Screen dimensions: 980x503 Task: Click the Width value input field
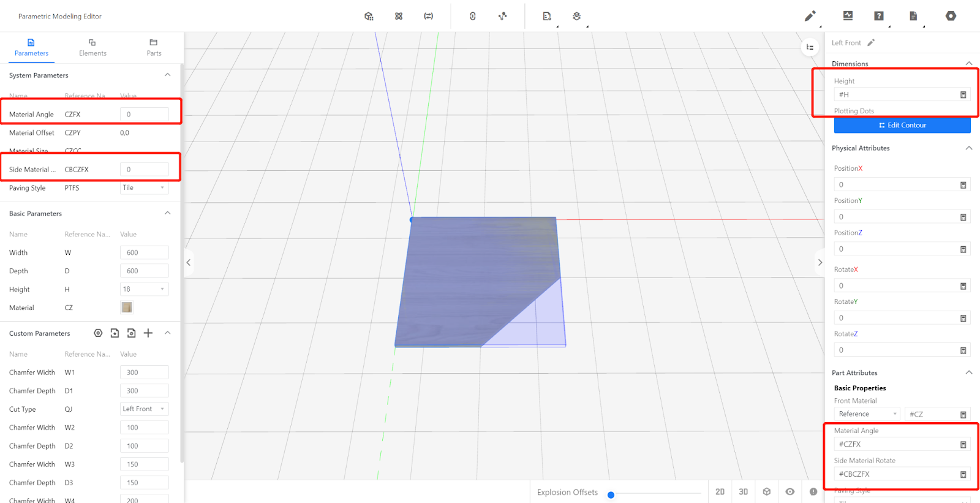tap(144, 252)
